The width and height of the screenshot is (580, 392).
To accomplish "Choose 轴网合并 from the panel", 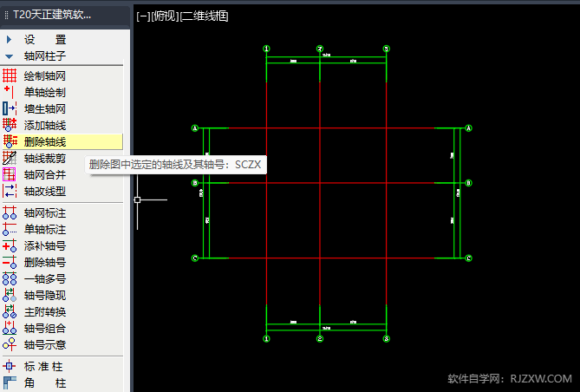I will [x=45, y=174].
